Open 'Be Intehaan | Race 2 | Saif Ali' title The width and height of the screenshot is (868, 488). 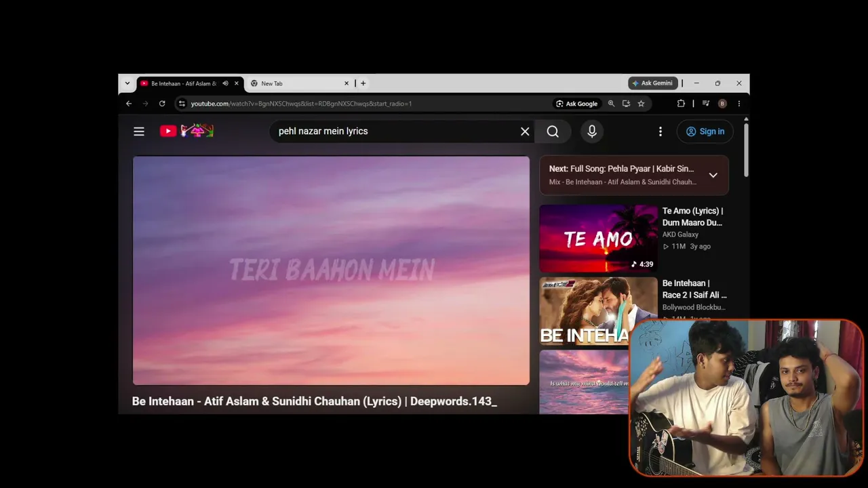pos(694,289)
